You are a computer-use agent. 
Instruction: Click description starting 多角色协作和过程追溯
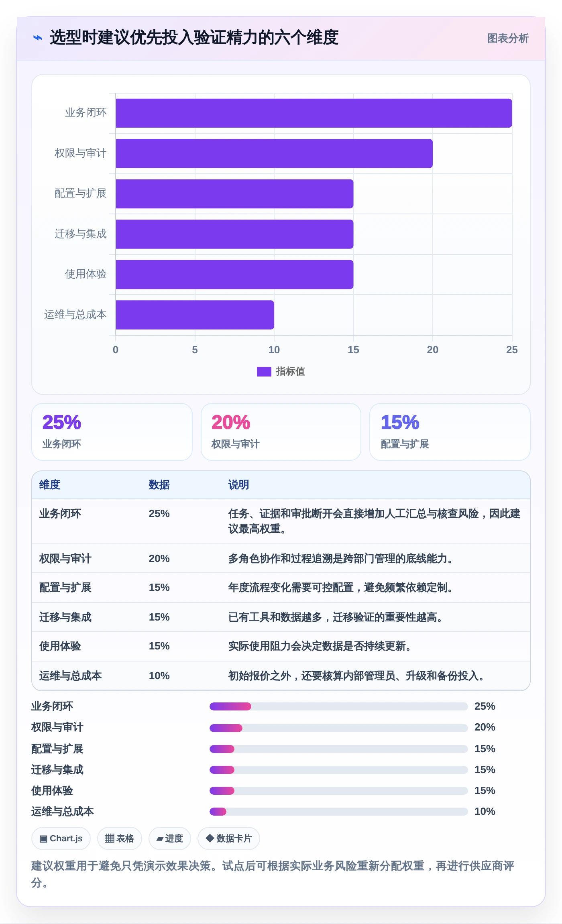click(x=342, y=559)
